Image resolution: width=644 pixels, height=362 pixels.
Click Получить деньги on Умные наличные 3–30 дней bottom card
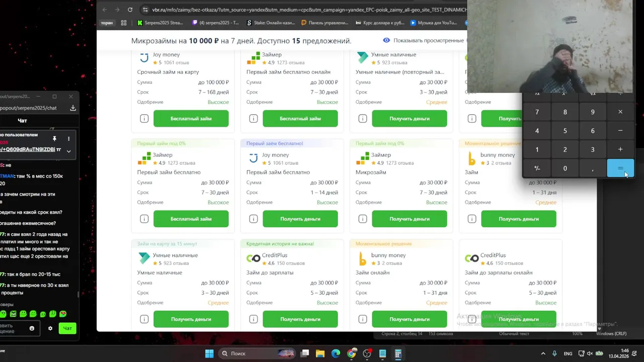191,319
